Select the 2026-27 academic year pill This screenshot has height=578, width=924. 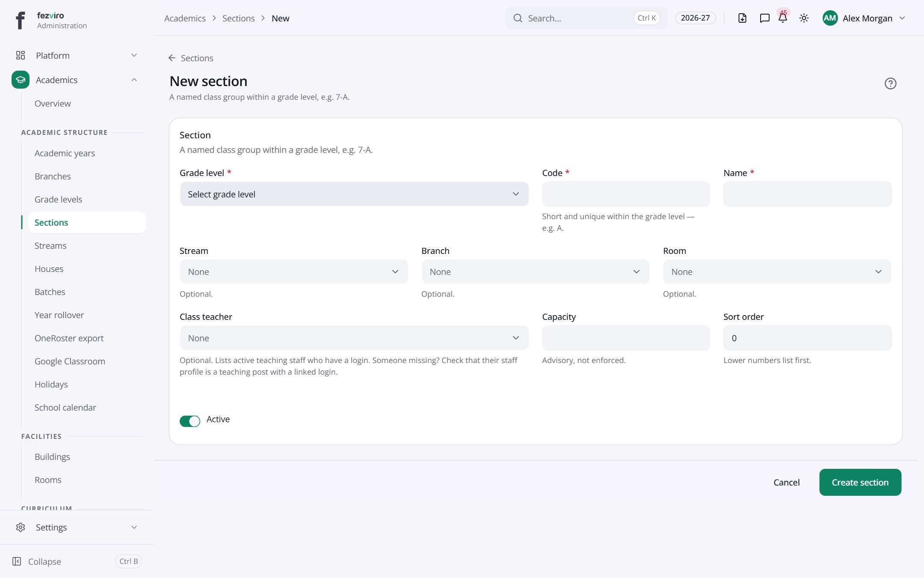(x=695, y=18)
